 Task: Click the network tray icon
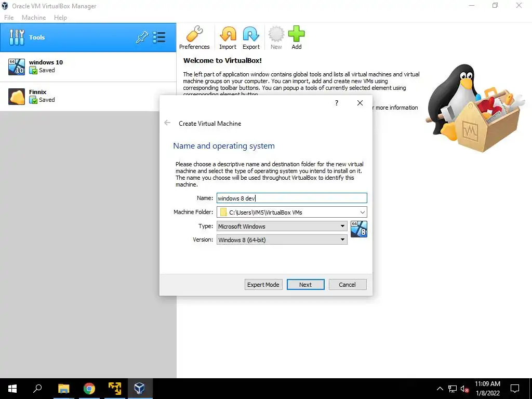pyautogui.click(x=453, y=389)
